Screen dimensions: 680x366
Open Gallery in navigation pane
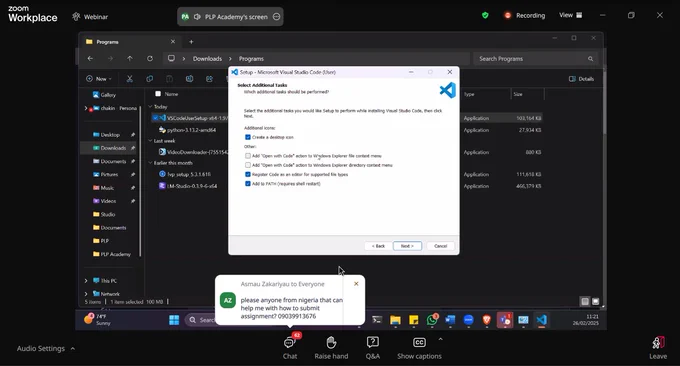pos(104,95)
